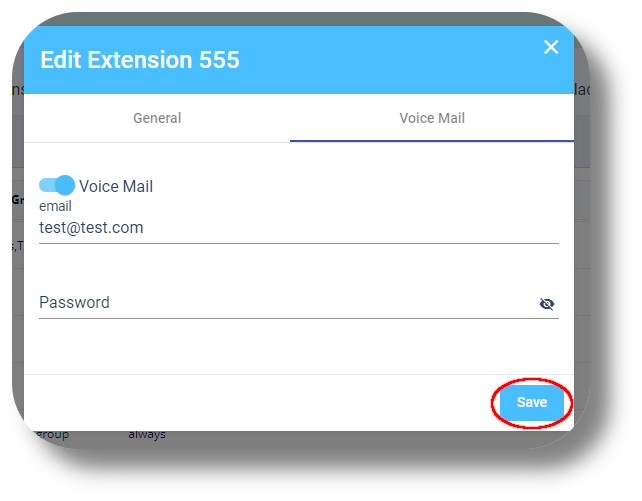Focus the email field containing test@test.com
642x501 pixels.
299,228
